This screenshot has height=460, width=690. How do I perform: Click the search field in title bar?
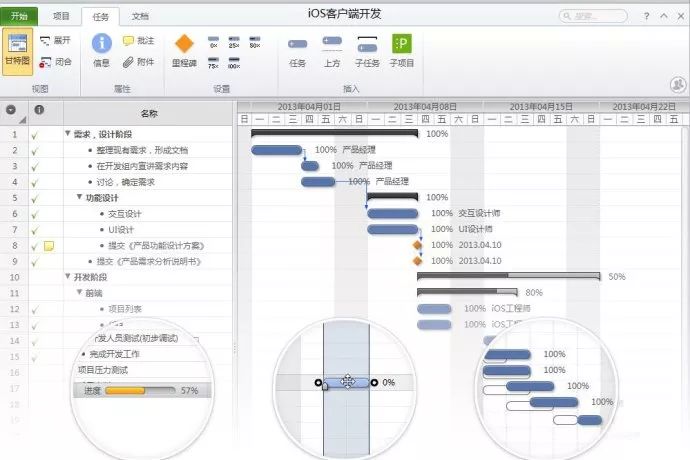click(x=593, y=16)
